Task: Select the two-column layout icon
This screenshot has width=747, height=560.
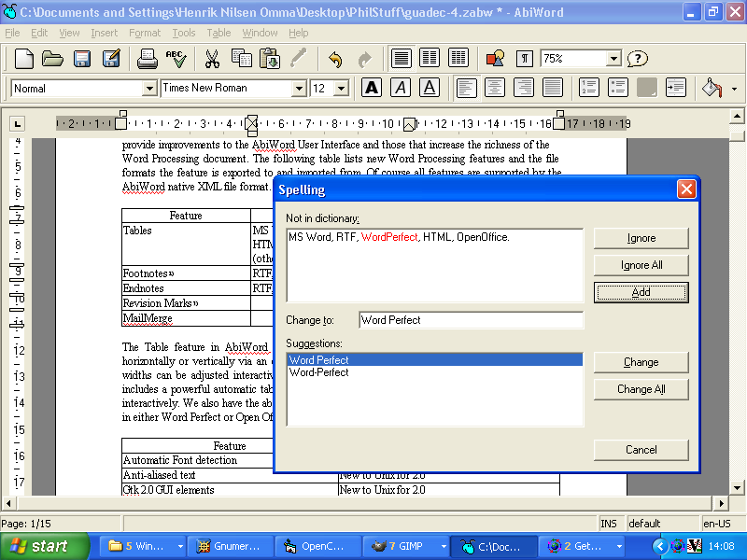Action: [x=430, y=58]
